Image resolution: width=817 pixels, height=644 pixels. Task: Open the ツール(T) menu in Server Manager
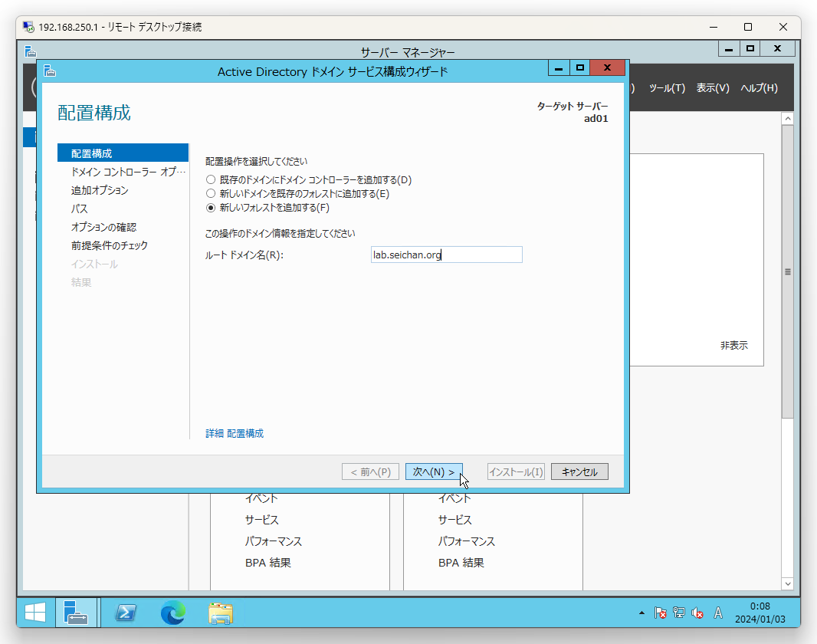tap(667, 88)
